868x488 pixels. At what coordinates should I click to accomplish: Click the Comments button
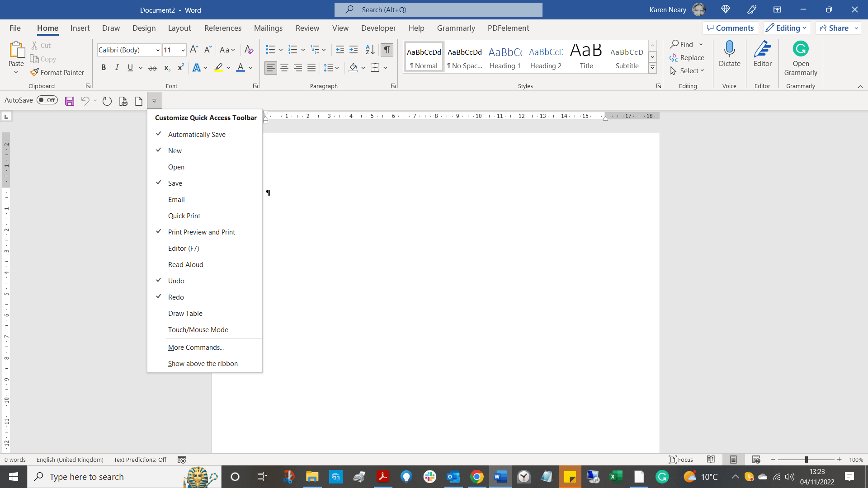pos(730,28)
